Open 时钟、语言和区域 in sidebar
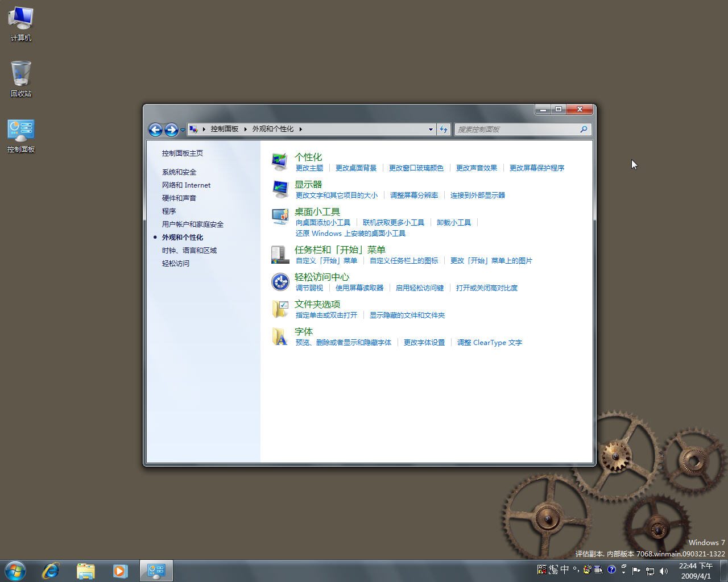The width and height of the screenshot is (728, 582). click(x=189, y=251)
